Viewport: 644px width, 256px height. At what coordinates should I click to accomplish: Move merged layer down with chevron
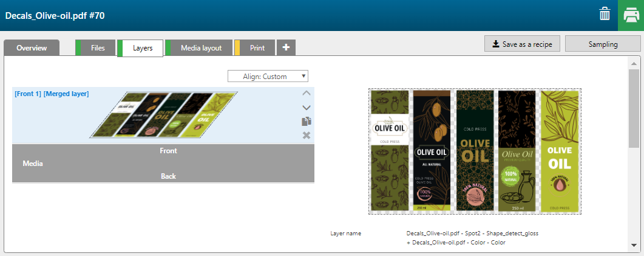coord(307,108)
